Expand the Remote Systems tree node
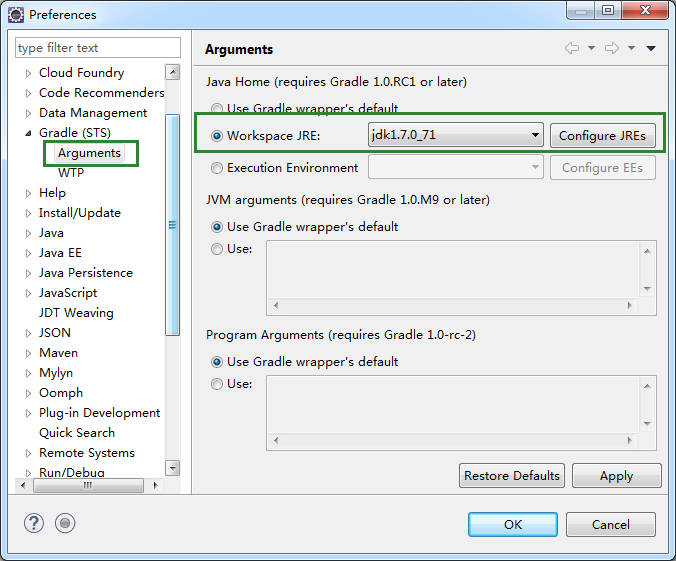 coord(28,453)
